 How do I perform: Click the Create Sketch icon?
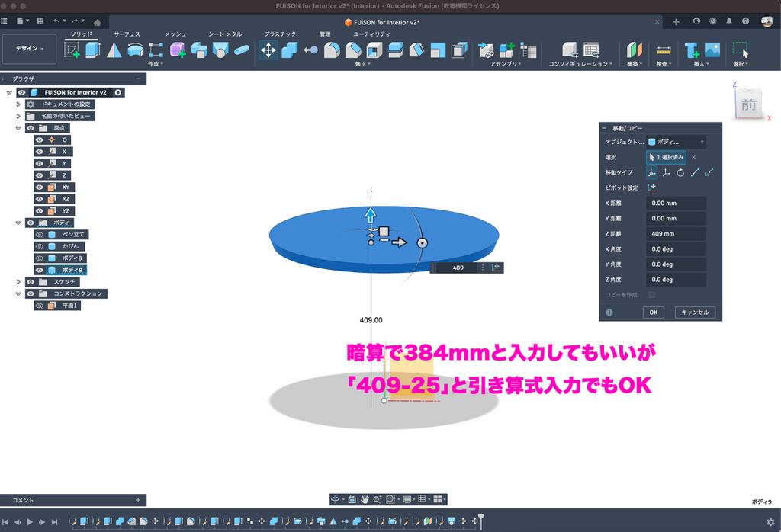(72, 50)
